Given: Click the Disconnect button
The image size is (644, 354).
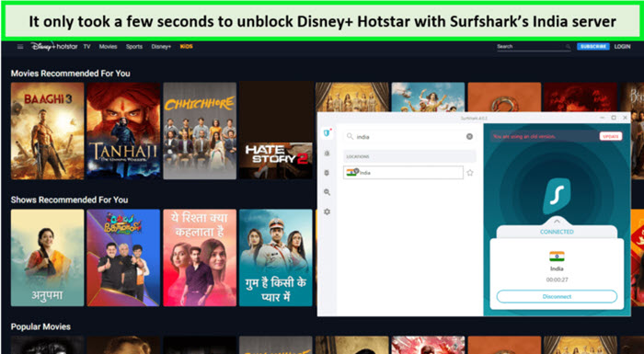Looking at the screenshot, I should coord(557,296).
